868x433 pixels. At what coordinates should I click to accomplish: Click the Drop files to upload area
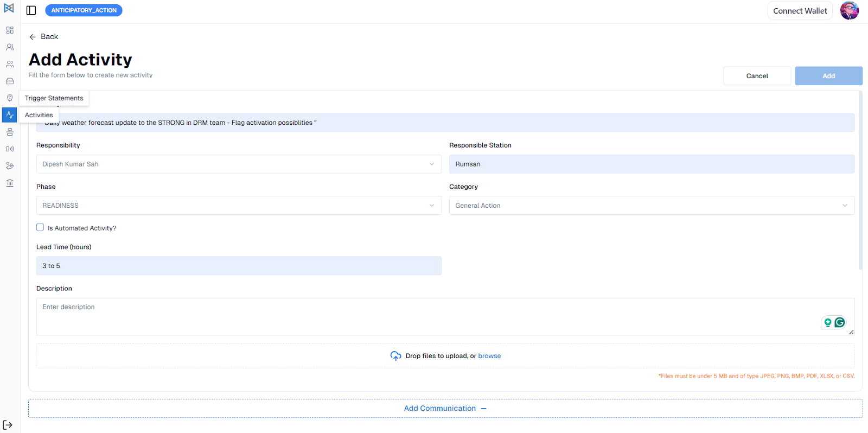point(445,356)
